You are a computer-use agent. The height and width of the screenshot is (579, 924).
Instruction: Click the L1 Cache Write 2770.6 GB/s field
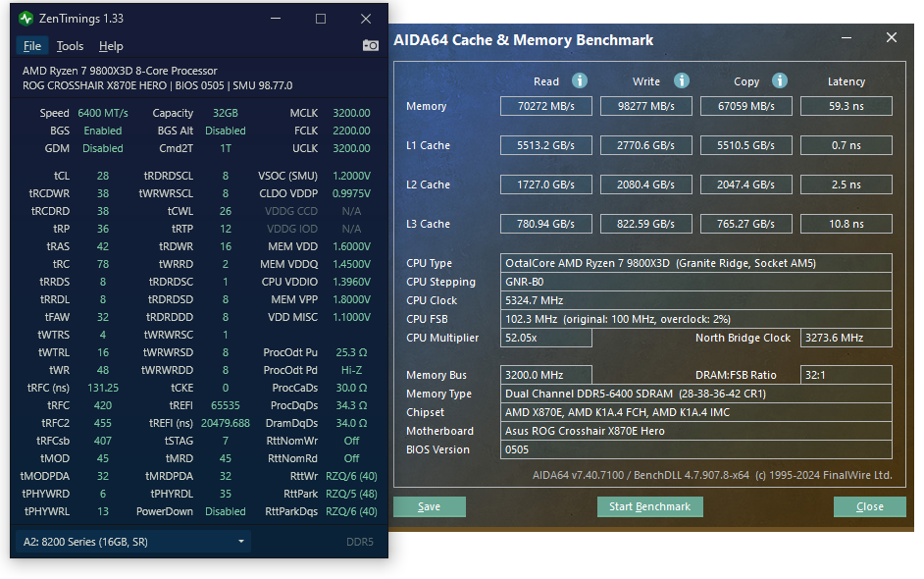[x=645, y=145]
